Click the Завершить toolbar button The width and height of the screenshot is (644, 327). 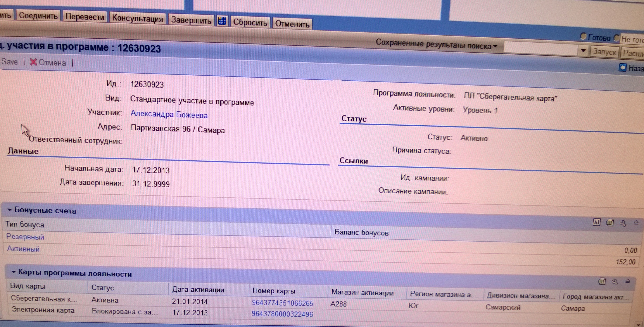[191, 20]
